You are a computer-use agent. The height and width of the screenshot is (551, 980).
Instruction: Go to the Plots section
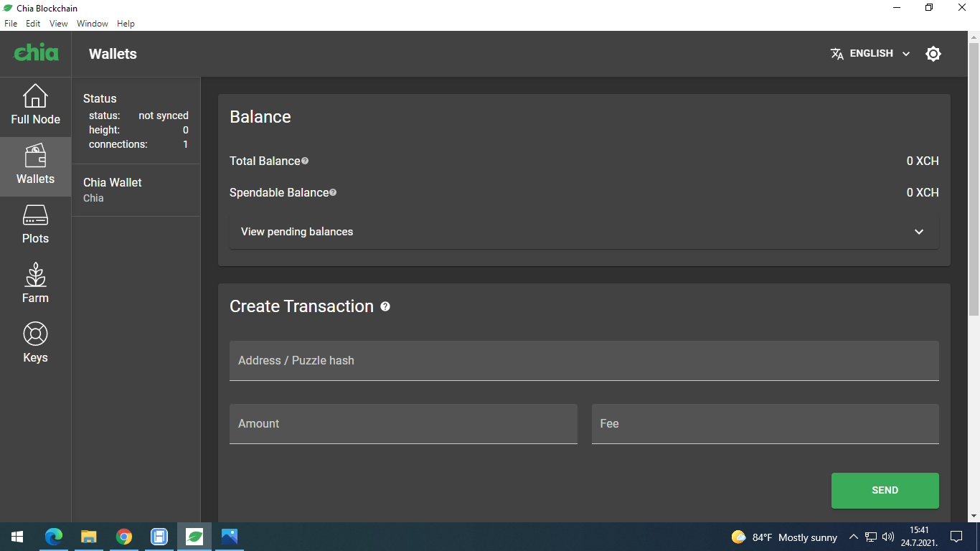coord(35,226)
